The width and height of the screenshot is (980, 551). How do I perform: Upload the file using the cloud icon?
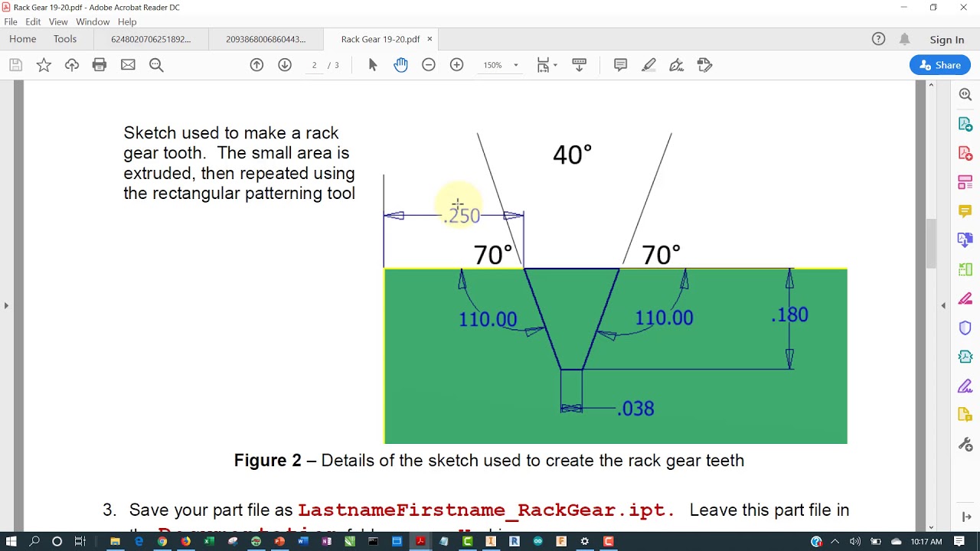tap(72, 65)
